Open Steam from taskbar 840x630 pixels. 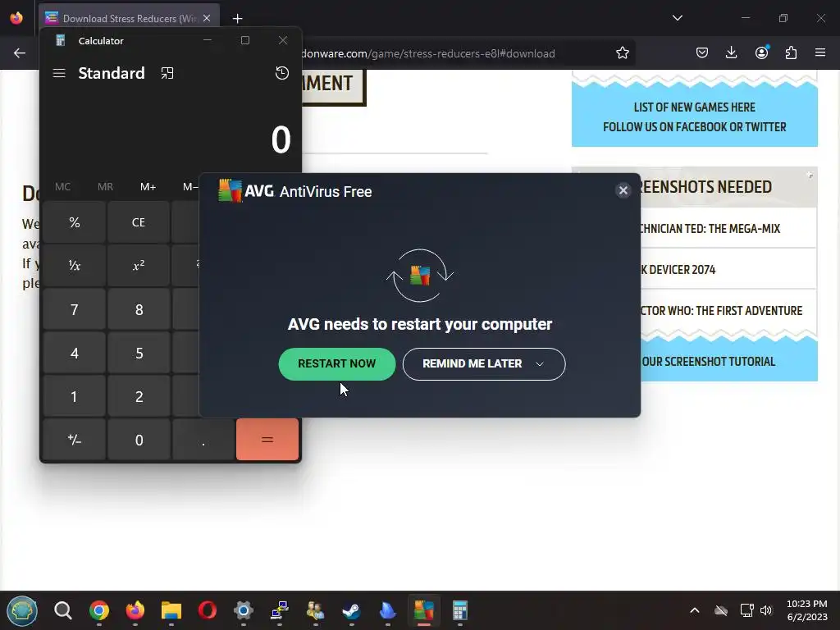pos(351,610)
